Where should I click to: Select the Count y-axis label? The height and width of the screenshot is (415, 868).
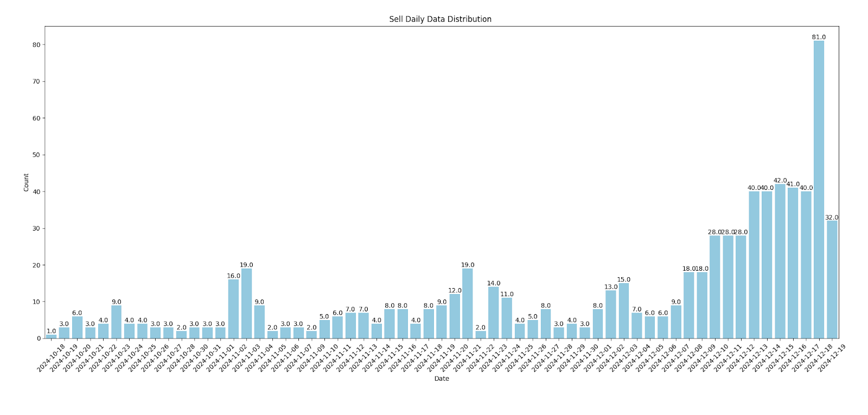[x=26, y=182]
